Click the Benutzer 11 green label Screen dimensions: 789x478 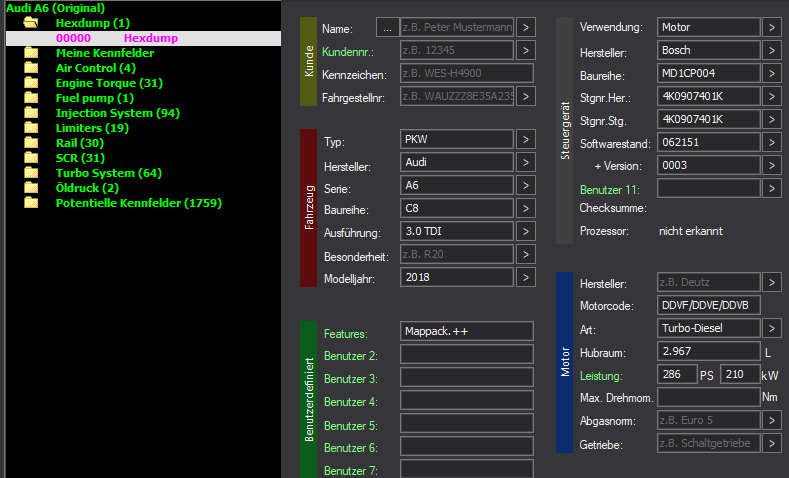609,190
